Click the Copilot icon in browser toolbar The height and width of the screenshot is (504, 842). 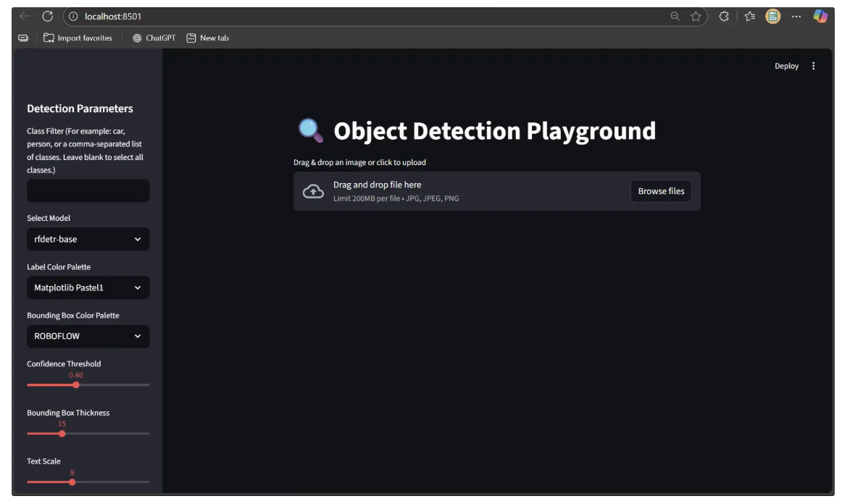[820, 16]
